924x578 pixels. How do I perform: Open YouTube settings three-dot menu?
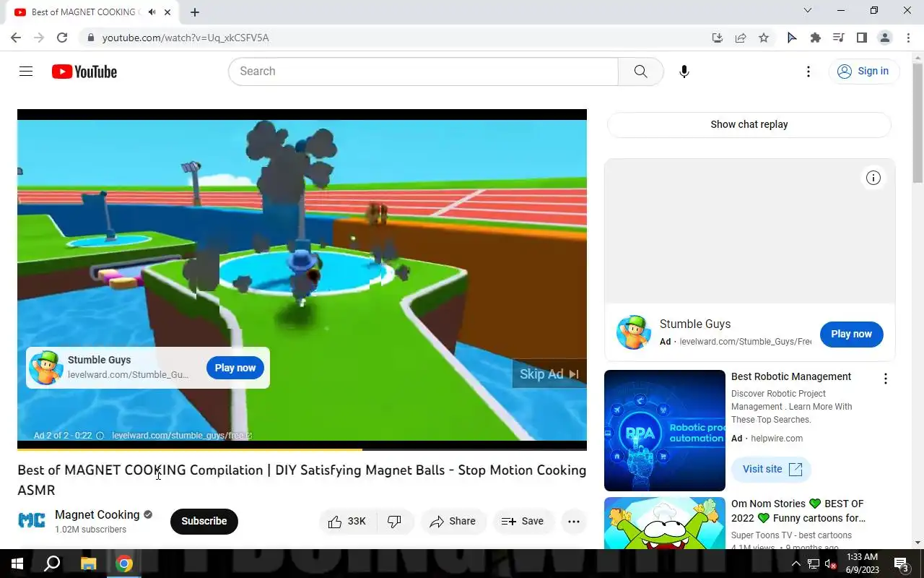pyautogui.click(x=808, y=72)
